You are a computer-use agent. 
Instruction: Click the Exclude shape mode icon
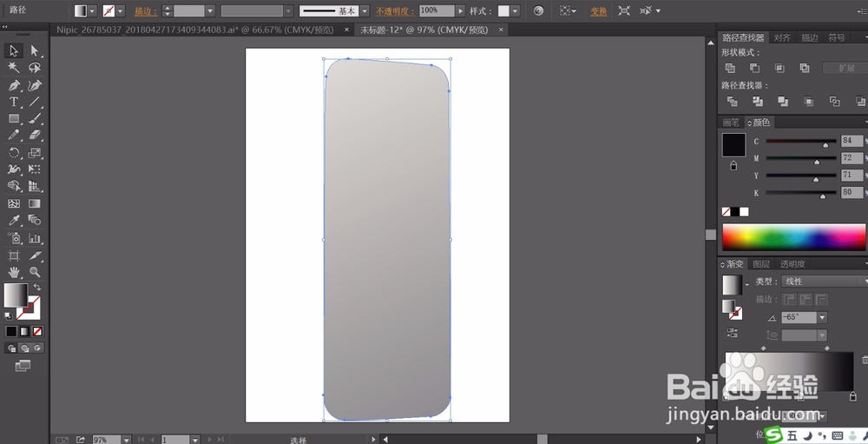tap(805, 68)
